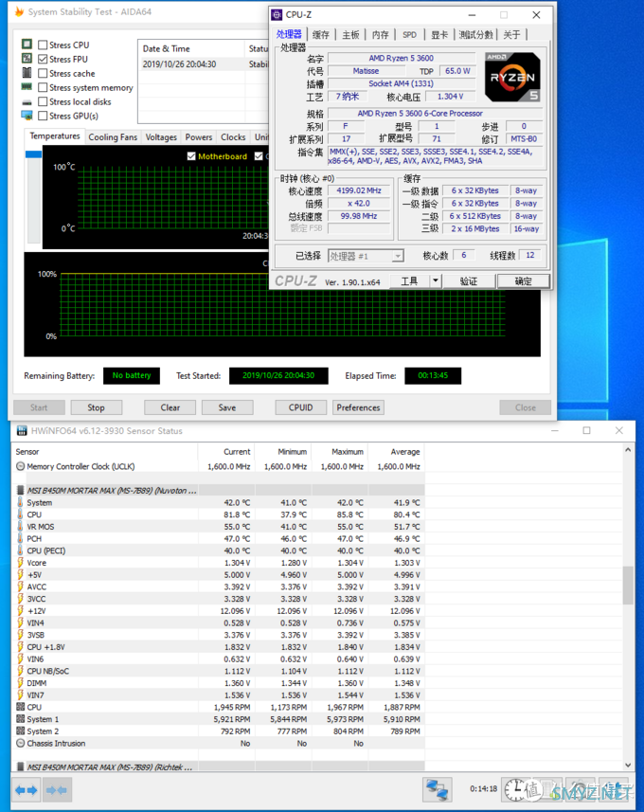The width and height of the screenshot is (644, 812).
Task: Click the expand columns arrows button in HWiNFO
Action: click(x=27, y=789)
